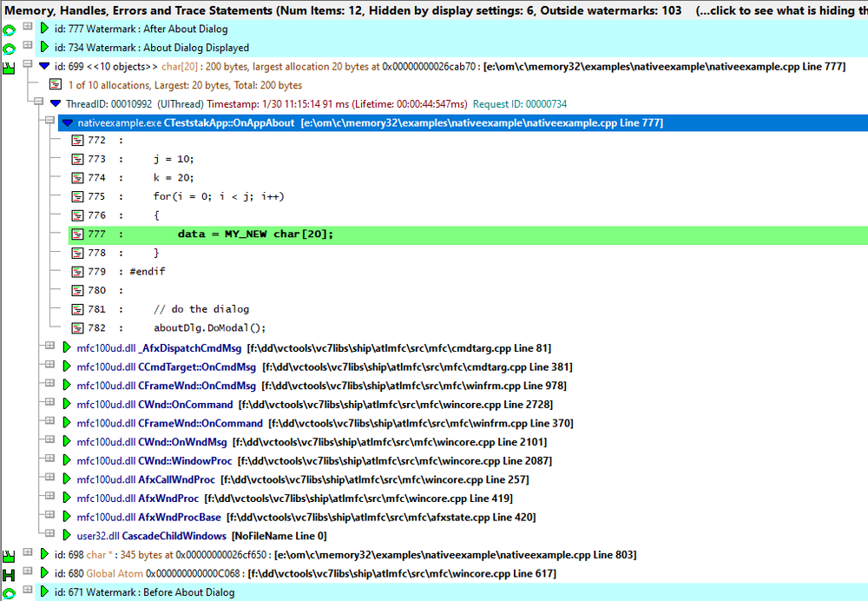Click source line icon for line 782
This screenshot has height=601, width=868.
77,328
